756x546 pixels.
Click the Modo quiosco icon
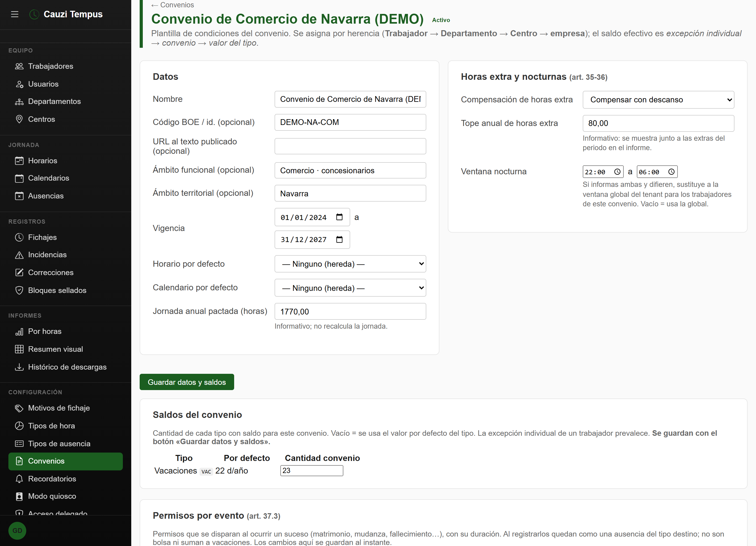click(19, 496)
